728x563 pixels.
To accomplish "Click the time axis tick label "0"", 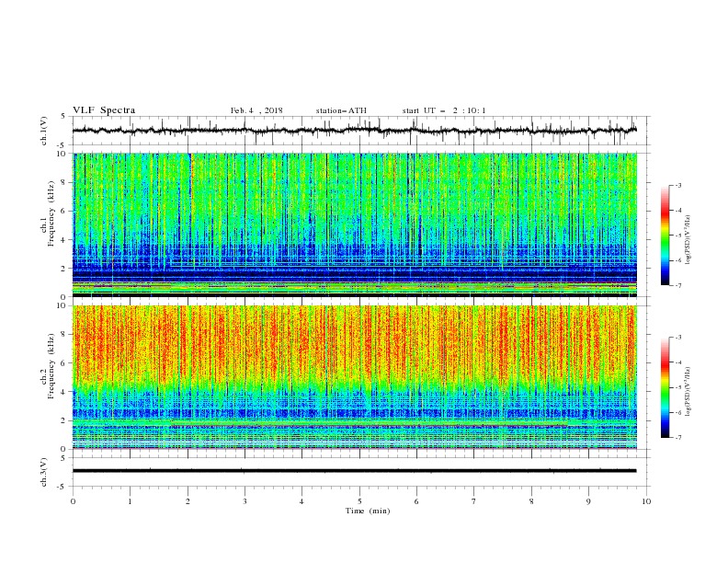I will 73,501.
